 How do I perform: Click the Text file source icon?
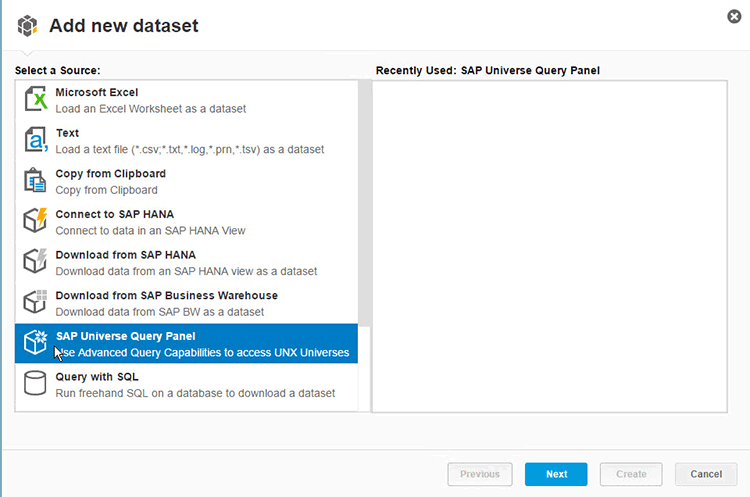pos(36,140)
